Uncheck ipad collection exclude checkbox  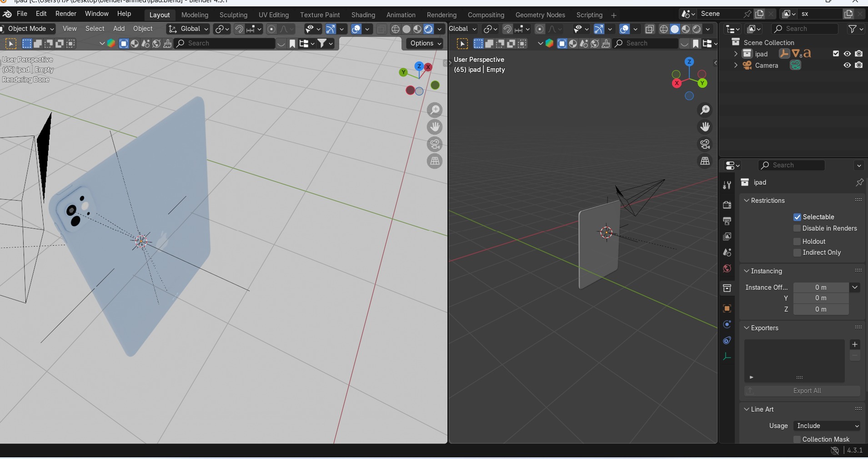click(836, 54)
